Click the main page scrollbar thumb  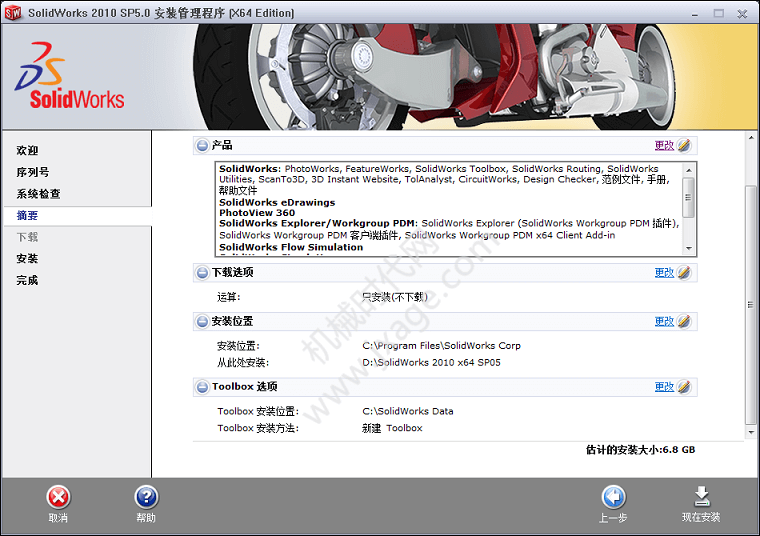(x=751, y=304)
